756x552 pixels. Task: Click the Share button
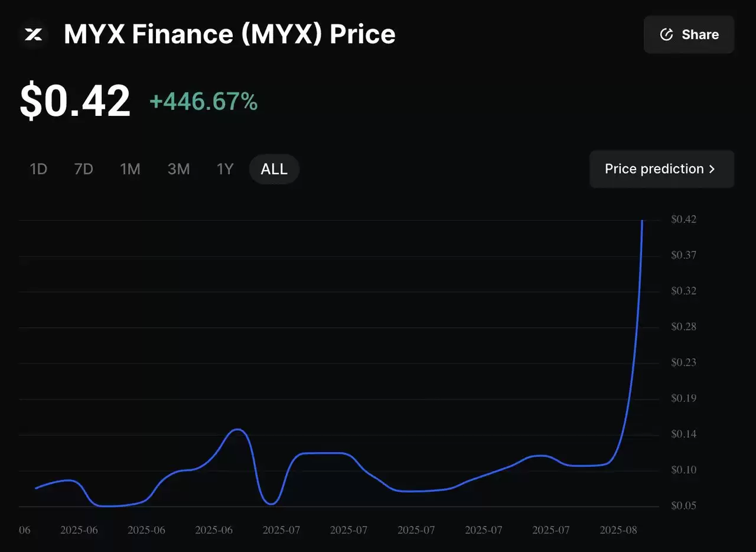coord(689,34)
